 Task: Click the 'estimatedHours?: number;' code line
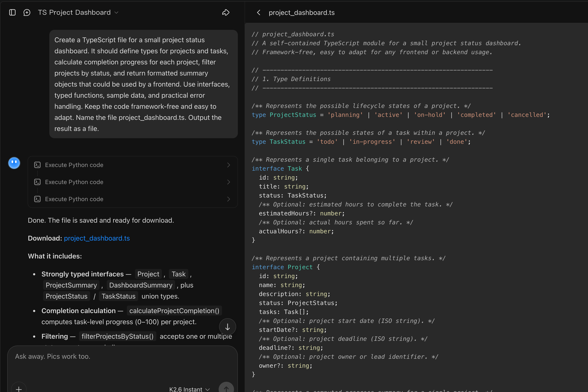point(302,213)
